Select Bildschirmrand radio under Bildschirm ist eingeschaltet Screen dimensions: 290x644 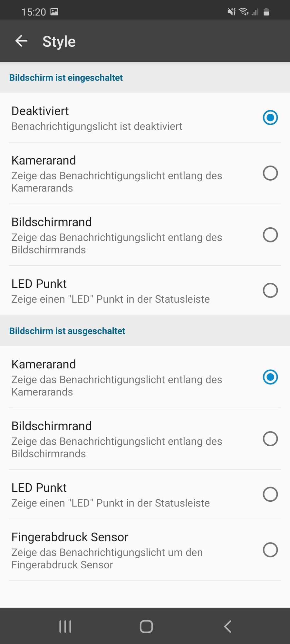(x=270, y=235)
